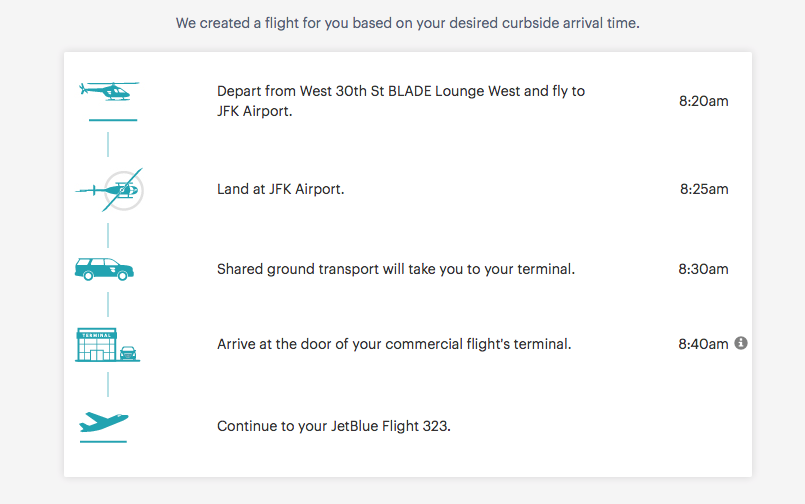The width and height of the screenshot is (805, 504).
Task: Click the 'Arrive at the door' step text
Action: [x=394, y=344]
